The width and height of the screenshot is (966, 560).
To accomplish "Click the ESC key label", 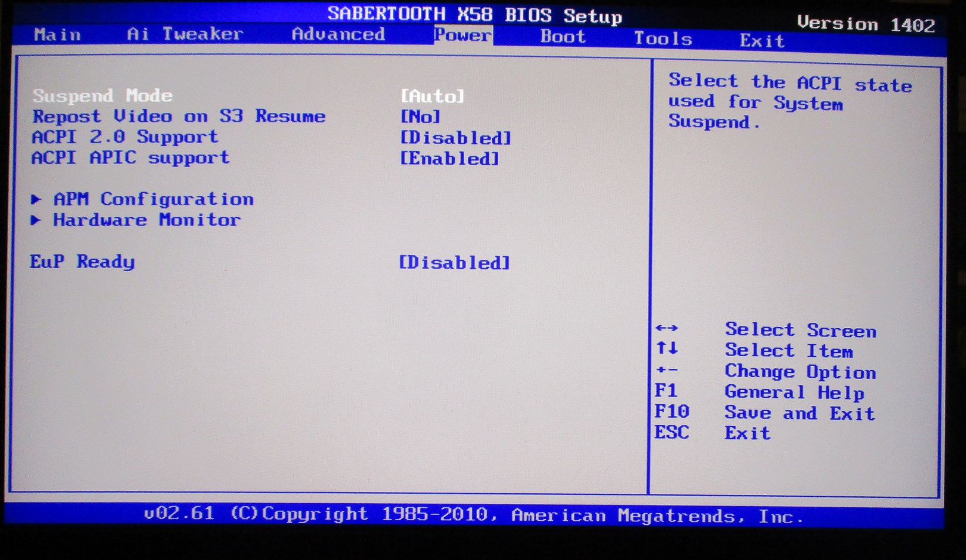I will tap(672, 432).
